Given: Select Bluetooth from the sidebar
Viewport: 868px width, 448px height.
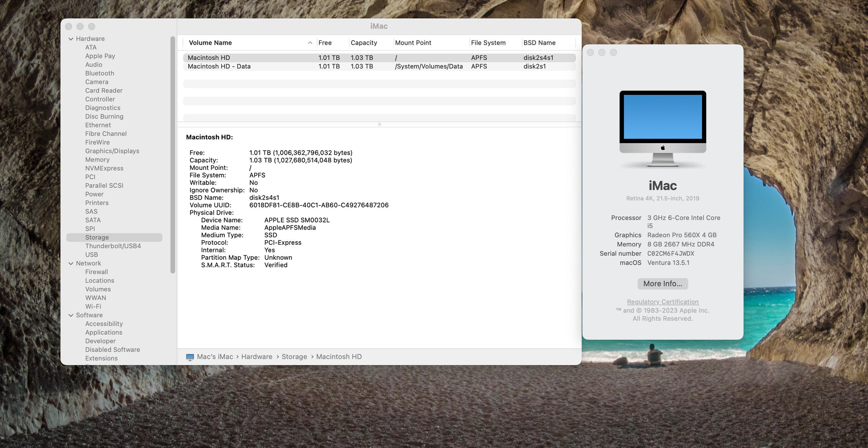Looking at the screenshot, I should (99, 73).
